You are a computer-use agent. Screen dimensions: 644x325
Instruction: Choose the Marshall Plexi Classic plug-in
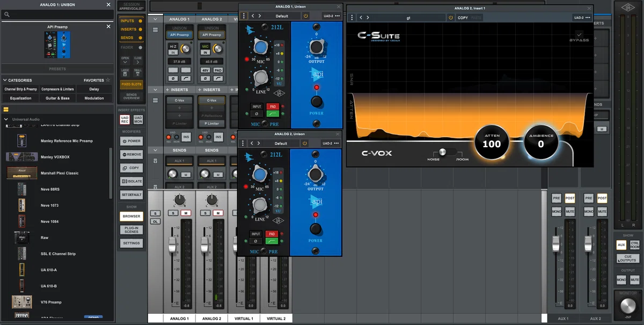22,173
